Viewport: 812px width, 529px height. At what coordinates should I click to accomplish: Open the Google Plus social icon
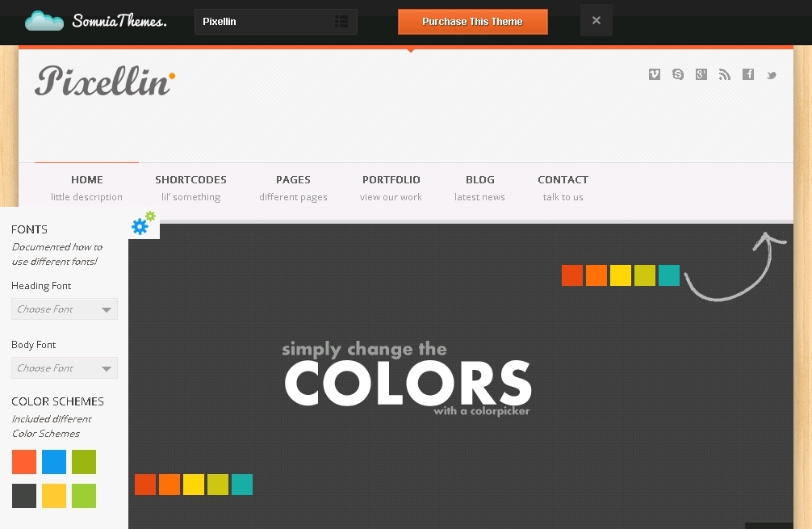point(701,74)
